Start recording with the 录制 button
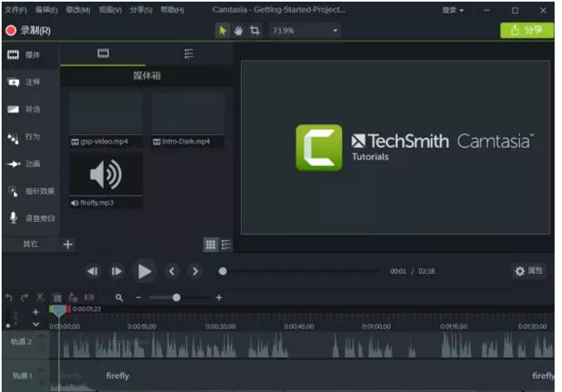This screenshot has height=392, width=562. (x=28, y=30)
